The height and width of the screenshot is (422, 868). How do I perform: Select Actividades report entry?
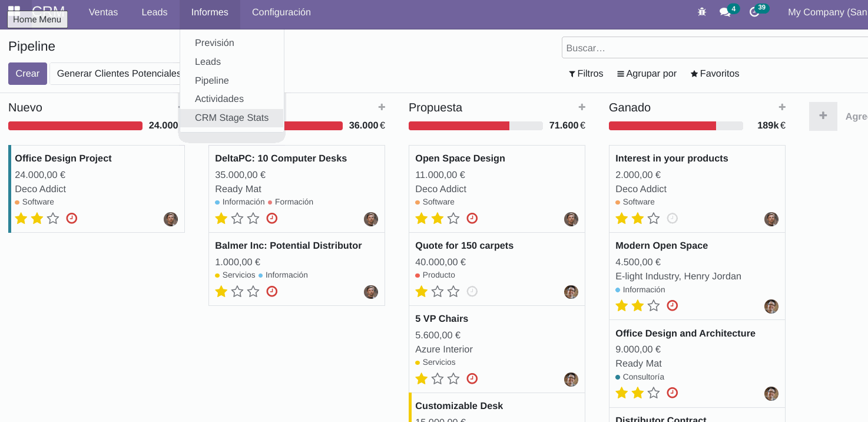(231, 99)
